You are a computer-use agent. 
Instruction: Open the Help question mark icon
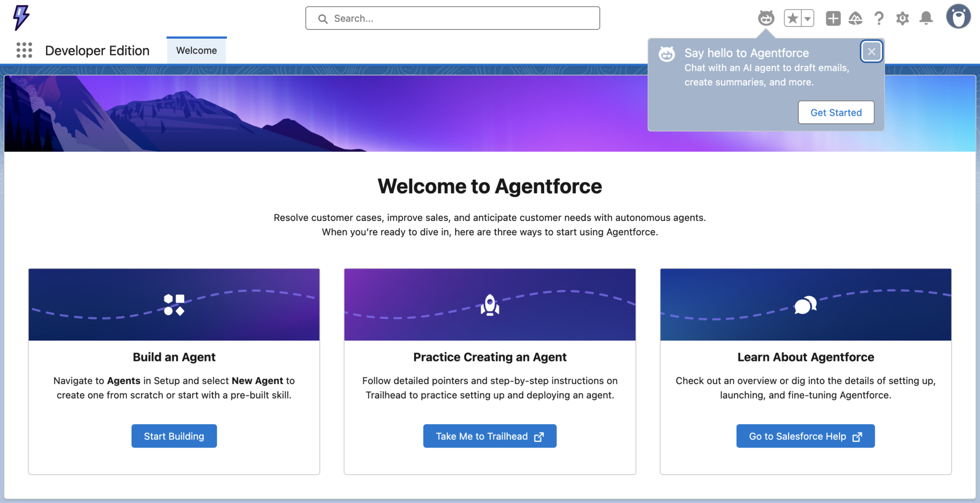click(879, 18)
